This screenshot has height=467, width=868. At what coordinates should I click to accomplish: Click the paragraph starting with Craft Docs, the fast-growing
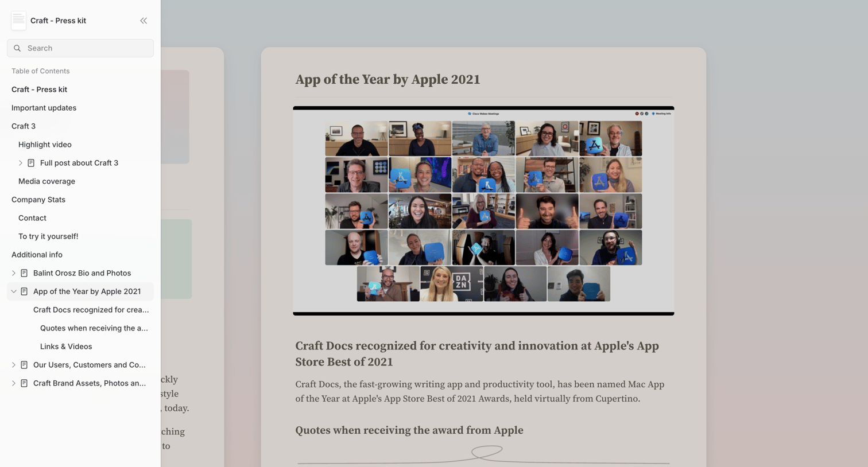click(480, 392)
